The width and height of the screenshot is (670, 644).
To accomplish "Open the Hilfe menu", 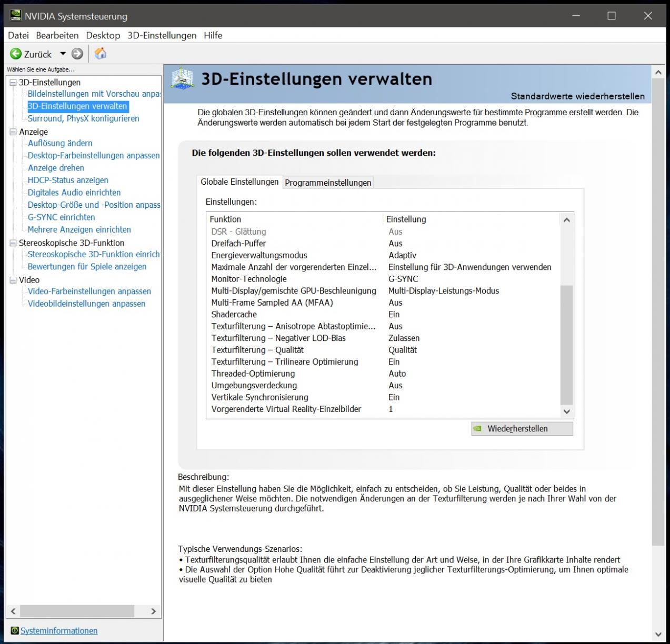I will tap(213, 35).
